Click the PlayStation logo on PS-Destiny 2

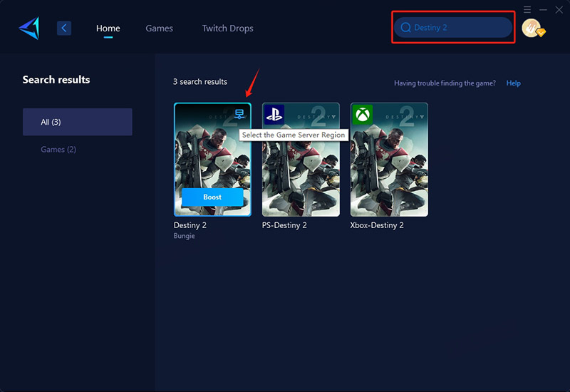[x=274, y=114]
